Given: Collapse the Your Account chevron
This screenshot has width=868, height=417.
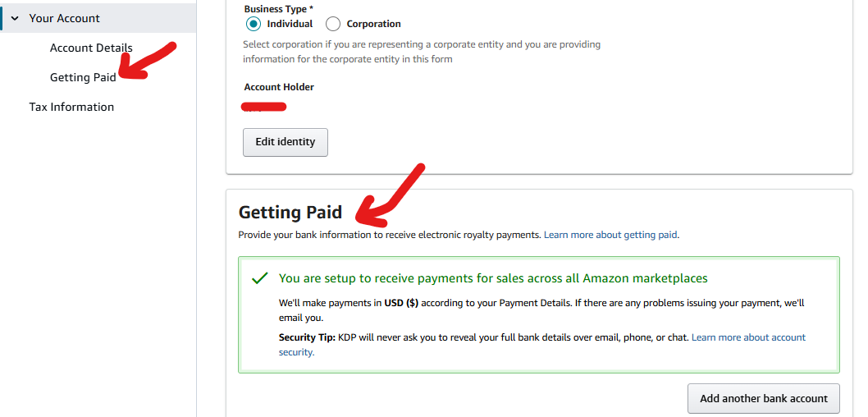Looking at the screenshot, I should (x=15, y=18).
